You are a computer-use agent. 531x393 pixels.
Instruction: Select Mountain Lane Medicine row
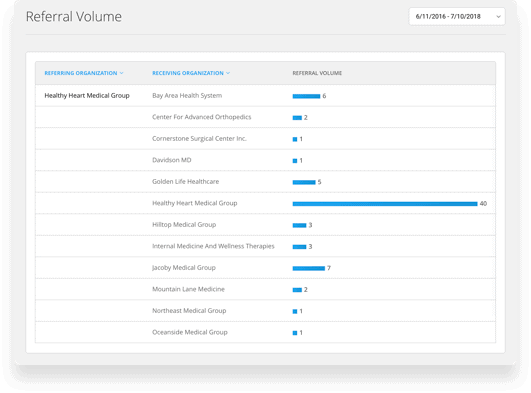click(265, 289)
